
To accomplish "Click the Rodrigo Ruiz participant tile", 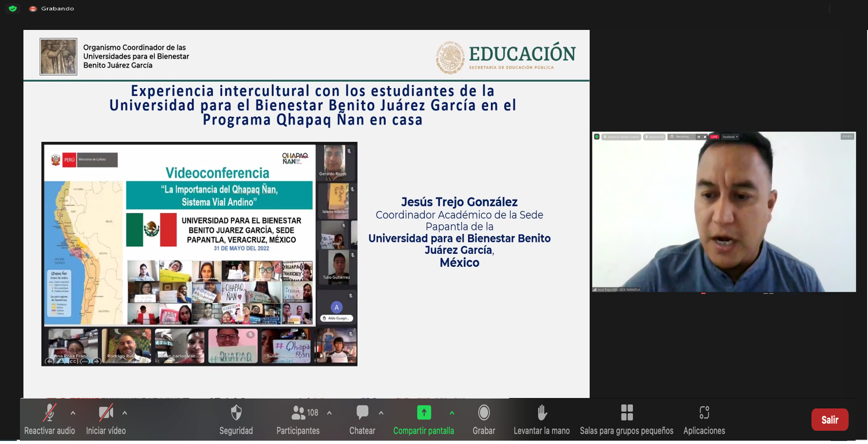I will point(126,345).
